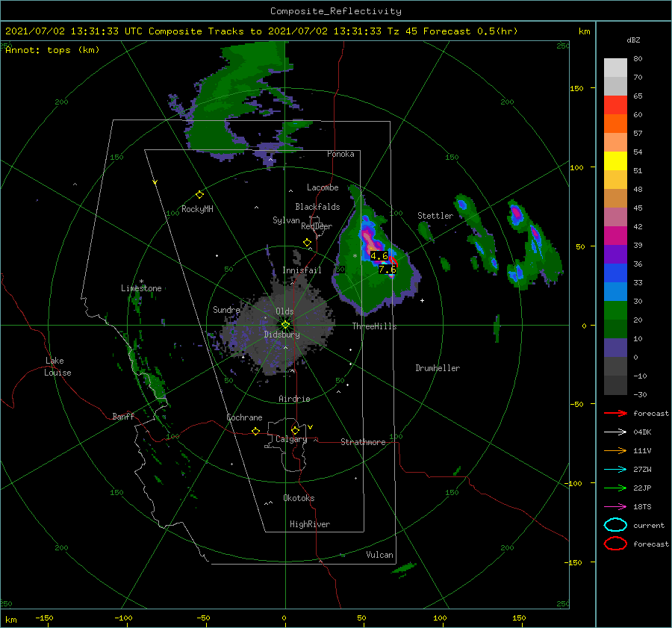This screenshot has height=628, width=672.
Task: Click the storm top label 4.6
Action: point(379,256)
